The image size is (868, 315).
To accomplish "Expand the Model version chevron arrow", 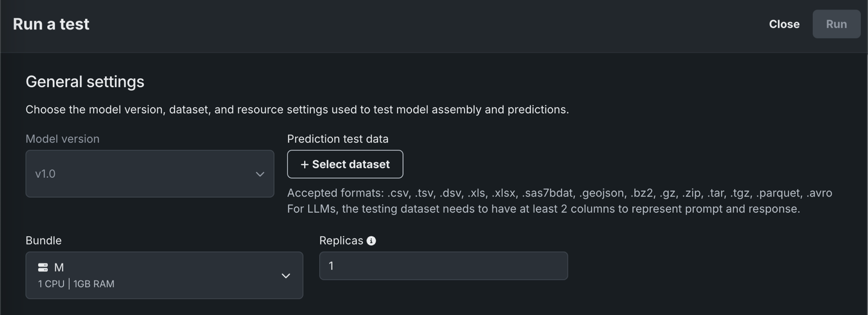I will point(260,174).
